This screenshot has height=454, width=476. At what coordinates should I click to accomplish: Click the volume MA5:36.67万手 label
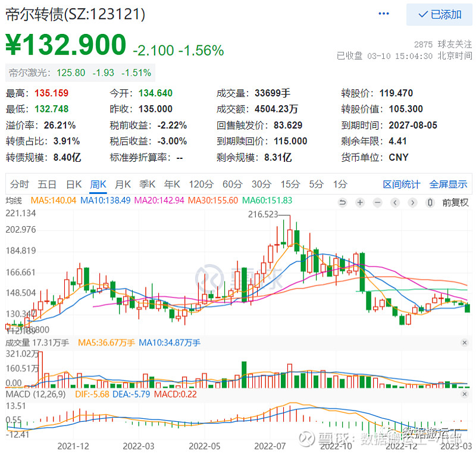point(107,343)
